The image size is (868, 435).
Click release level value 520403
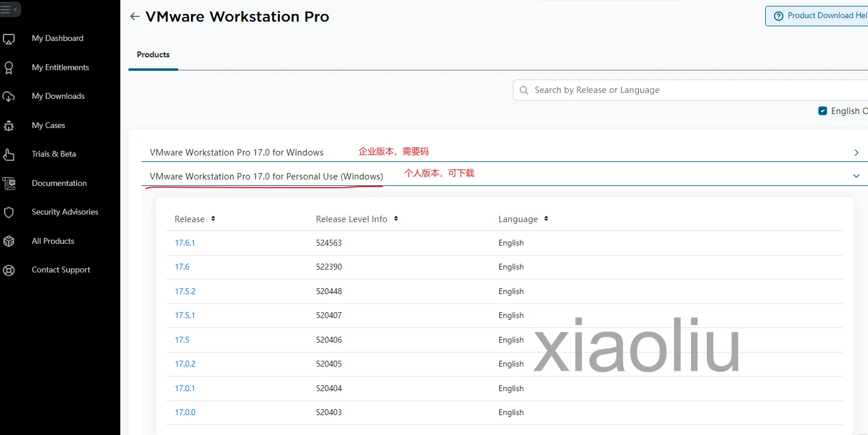coord(329,413)
